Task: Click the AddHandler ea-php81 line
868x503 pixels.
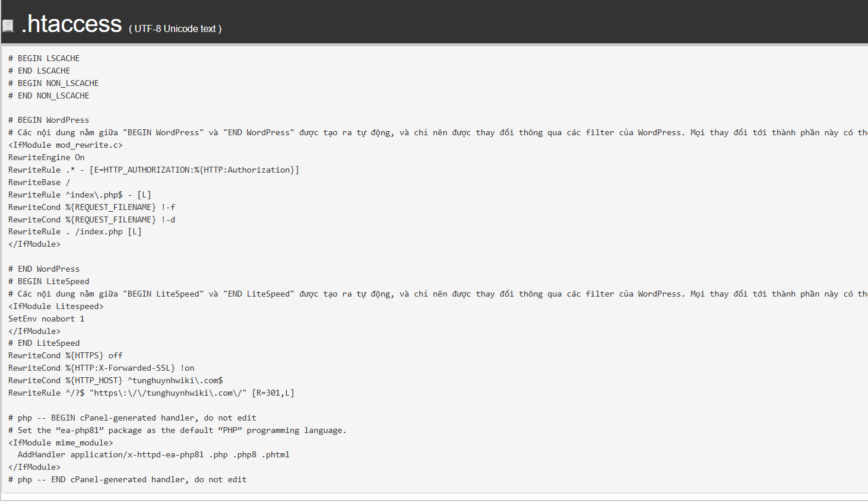Action: [x=153, y=454]
